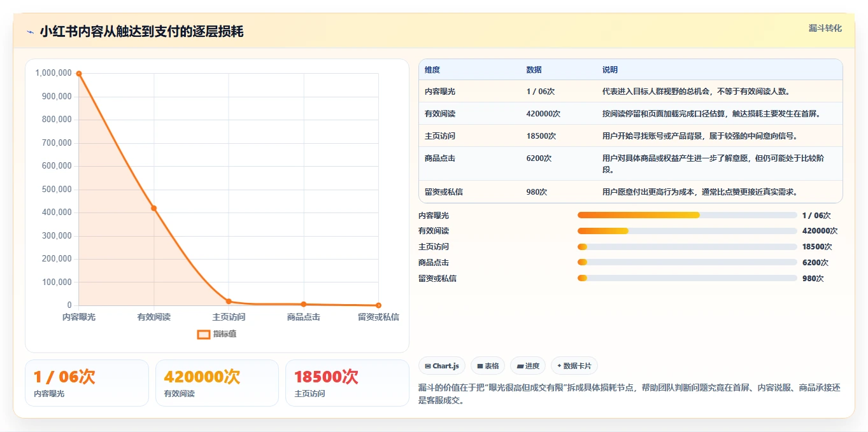Click the 数据卡片 chip

click(574, 366)
